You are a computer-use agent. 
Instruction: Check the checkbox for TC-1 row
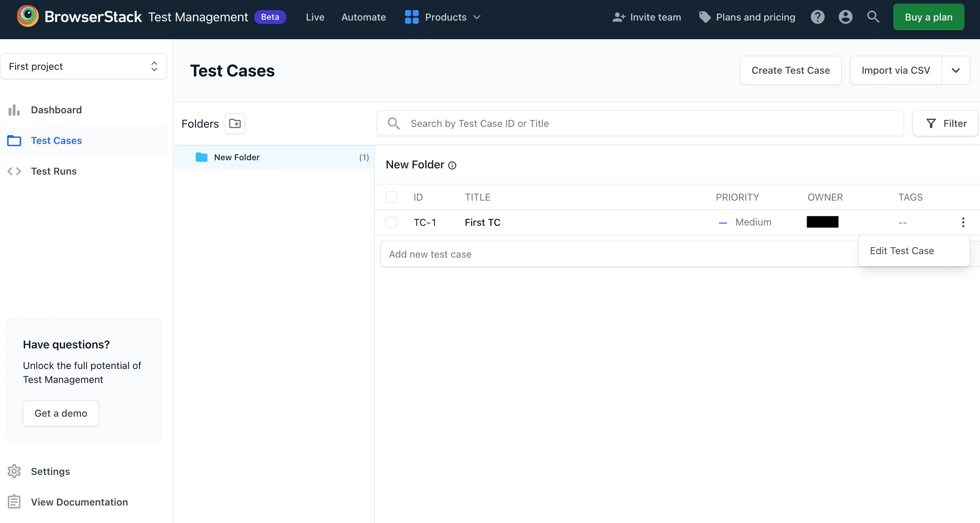[391, 222]
